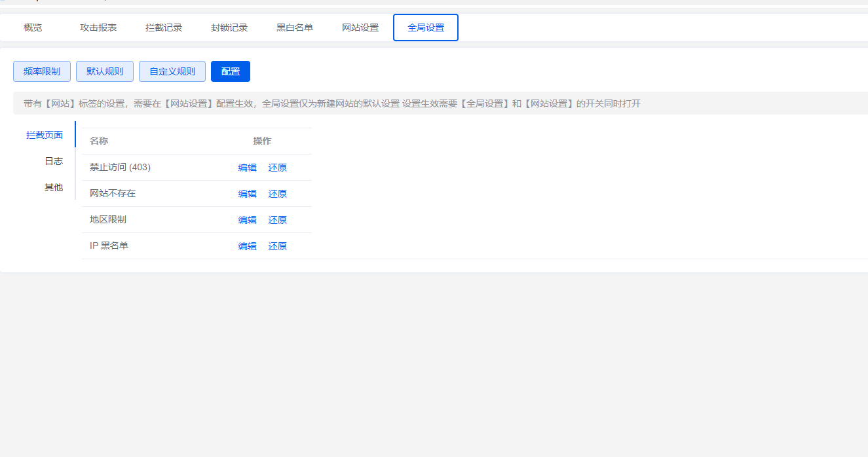Image resolution: width=868 pixels, height=457 pixels.
Task: Edit the 网站不存在 page
Action: point(247,194)
